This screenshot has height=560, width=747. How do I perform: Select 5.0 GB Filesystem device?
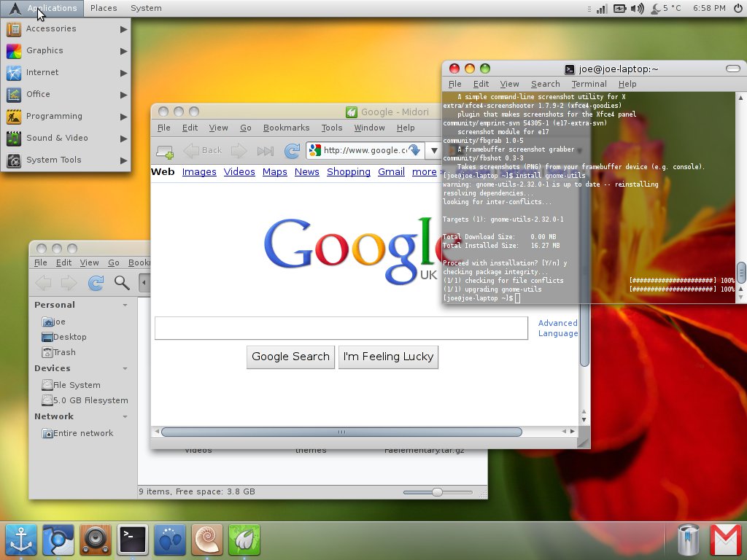(x=85, y=400)
